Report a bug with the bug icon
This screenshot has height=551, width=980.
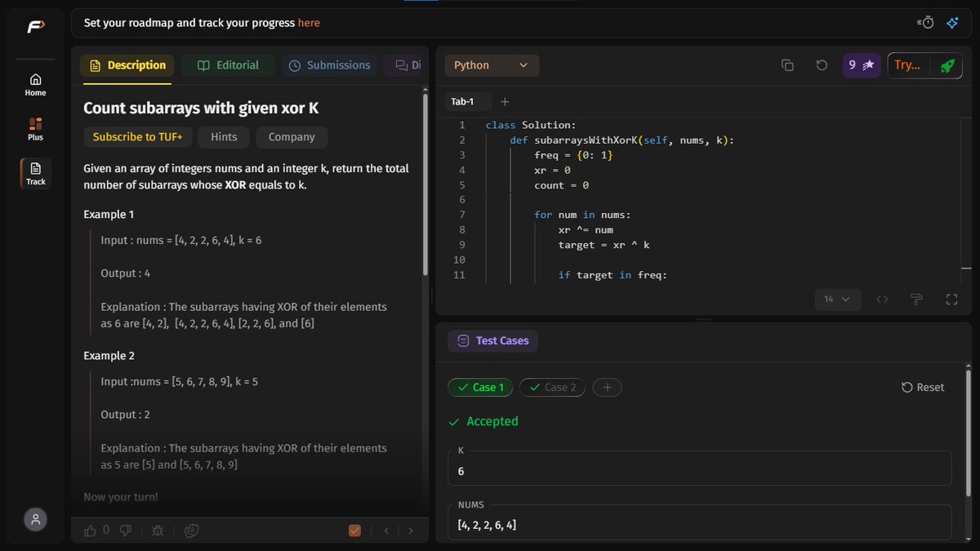158,531
